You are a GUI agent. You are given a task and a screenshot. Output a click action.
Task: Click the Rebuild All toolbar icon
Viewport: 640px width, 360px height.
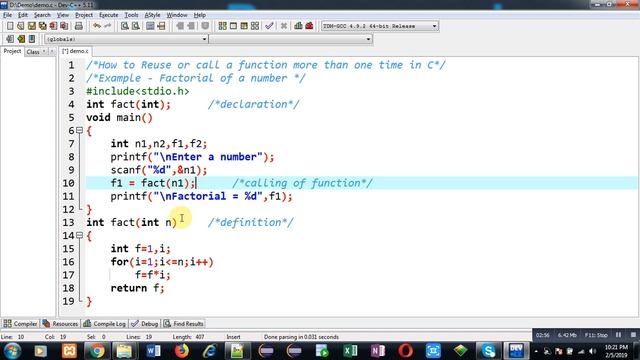[x=255, y=26]
